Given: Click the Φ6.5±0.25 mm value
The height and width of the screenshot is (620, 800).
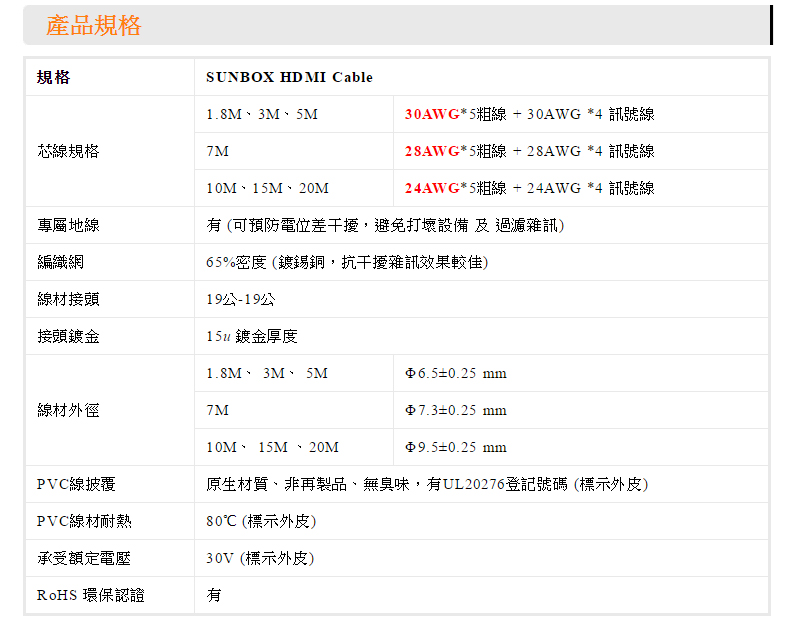Looking at the screenshot, I should click(456, 373).
